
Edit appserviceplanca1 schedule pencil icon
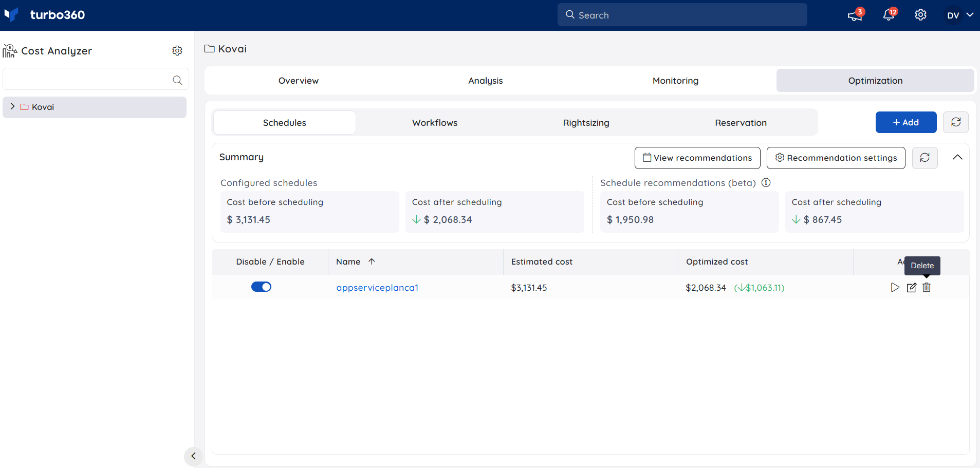(911, 287)
